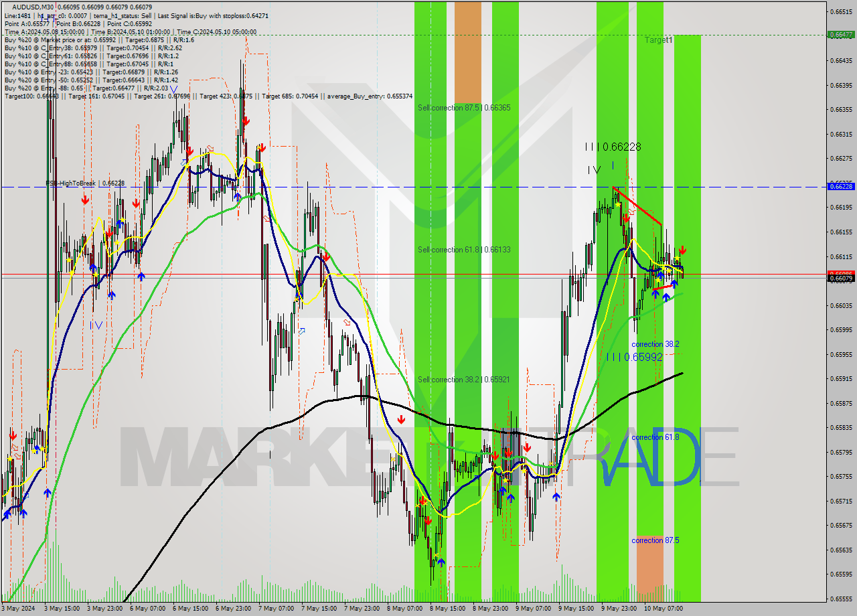Select the 'Sell correction 87.5 | 0.66365' label
The image size is (857, 616).
tap(464, 107)
